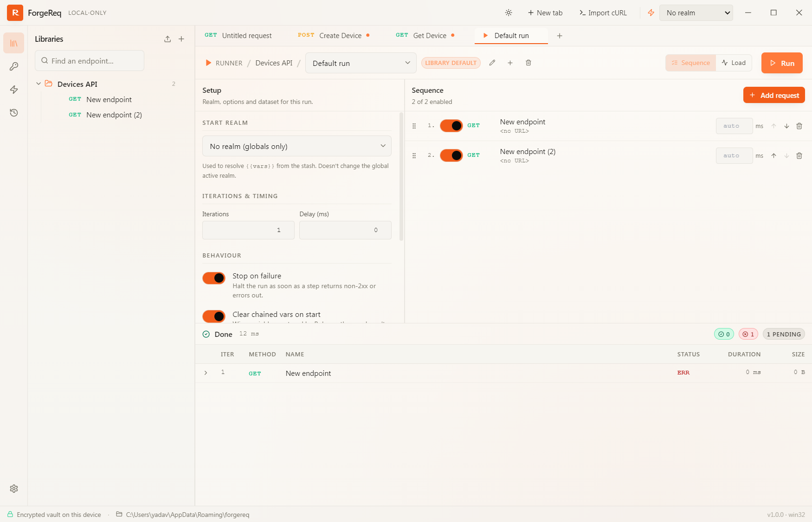The height and width of the screenshot is (522, 812).
Task: Open the Libraries sidebar panel icon
Action: [14, 43]
